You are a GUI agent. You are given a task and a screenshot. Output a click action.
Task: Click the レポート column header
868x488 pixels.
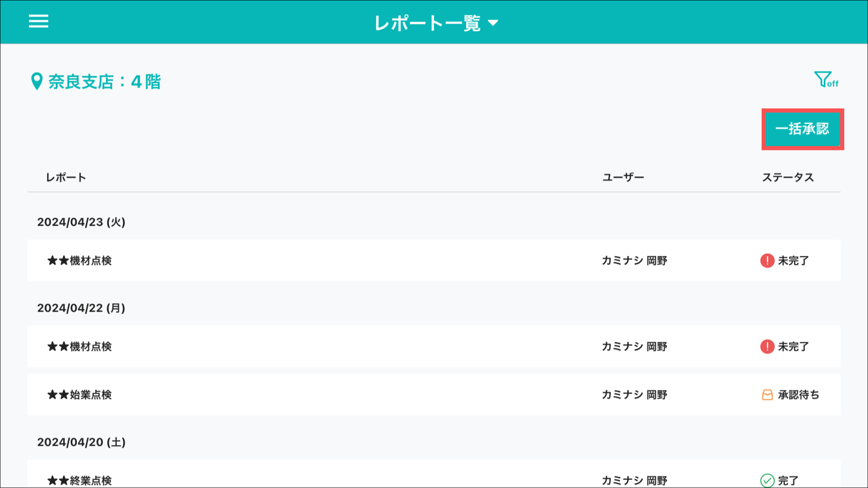[x=66, y=177]
